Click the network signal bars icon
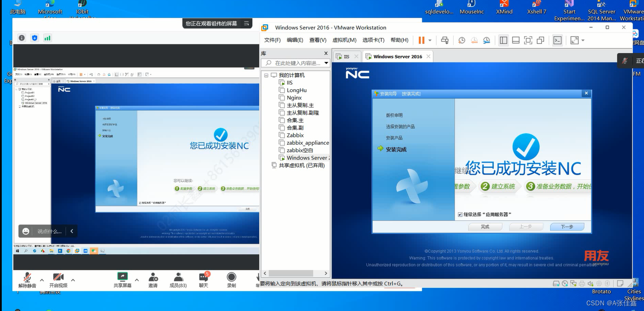Screen dimensions: 644x311 [x=47, y=38]
